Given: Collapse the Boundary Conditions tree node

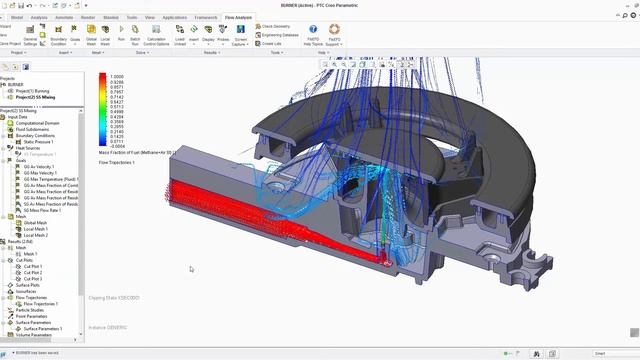Looking at the screenshot, I should [x=4, y=136].
